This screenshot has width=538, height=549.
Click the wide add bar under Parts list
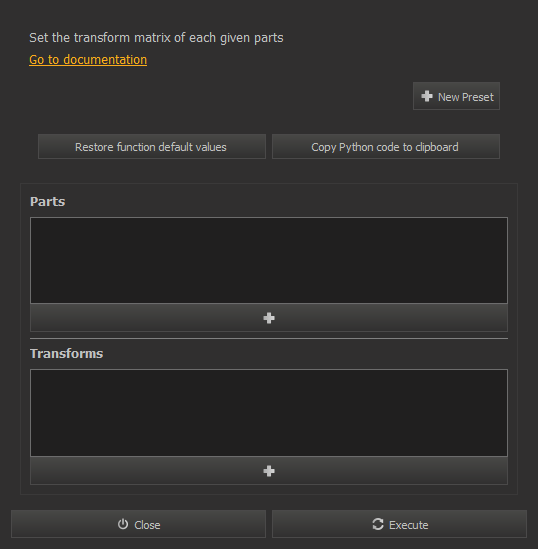coord(269,318)
